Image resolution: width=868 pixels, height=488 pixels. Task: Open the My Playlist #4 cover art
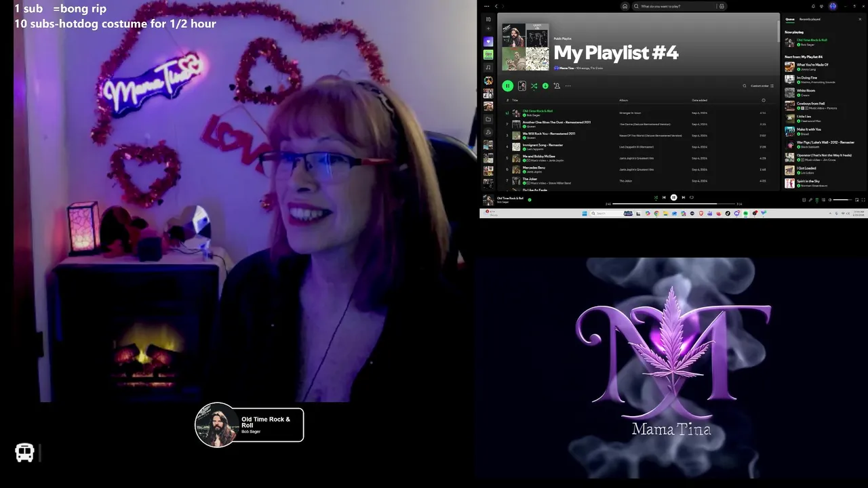(526, 47)
